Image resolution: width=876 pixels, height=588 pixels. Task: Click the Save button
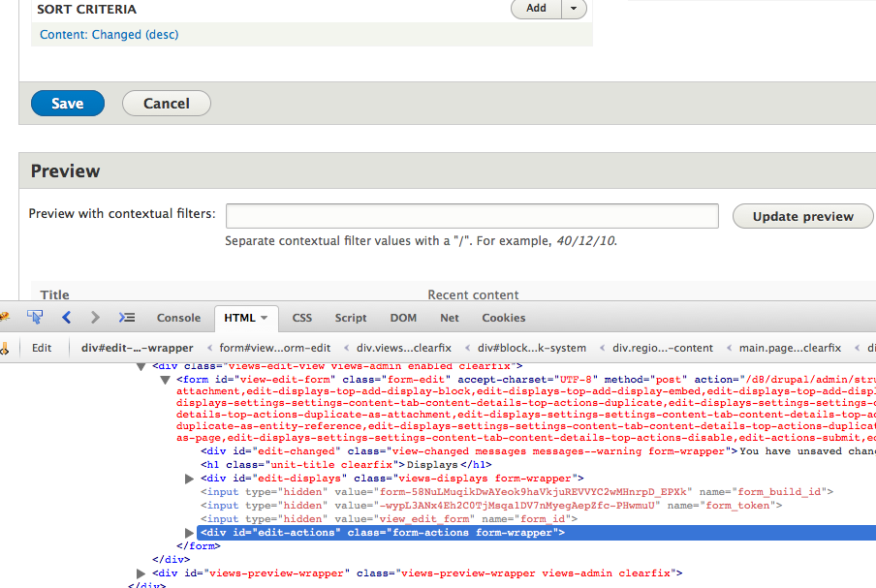pos(68,104)
